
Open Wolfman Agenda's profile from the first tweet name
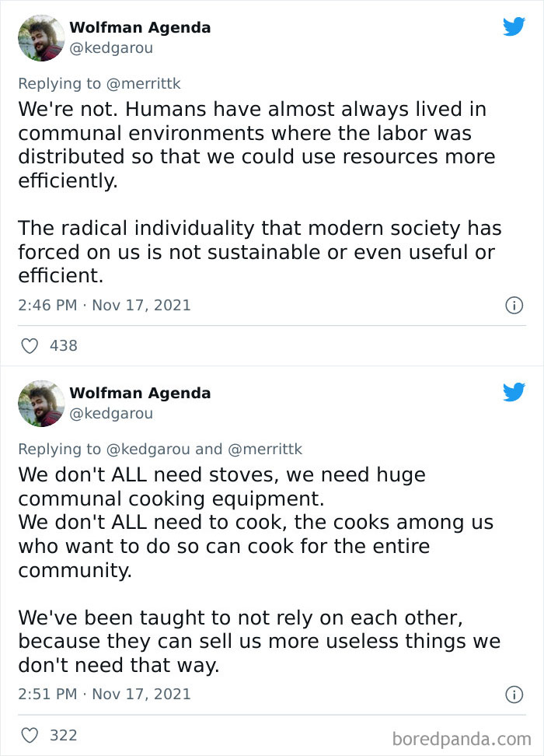141,27
